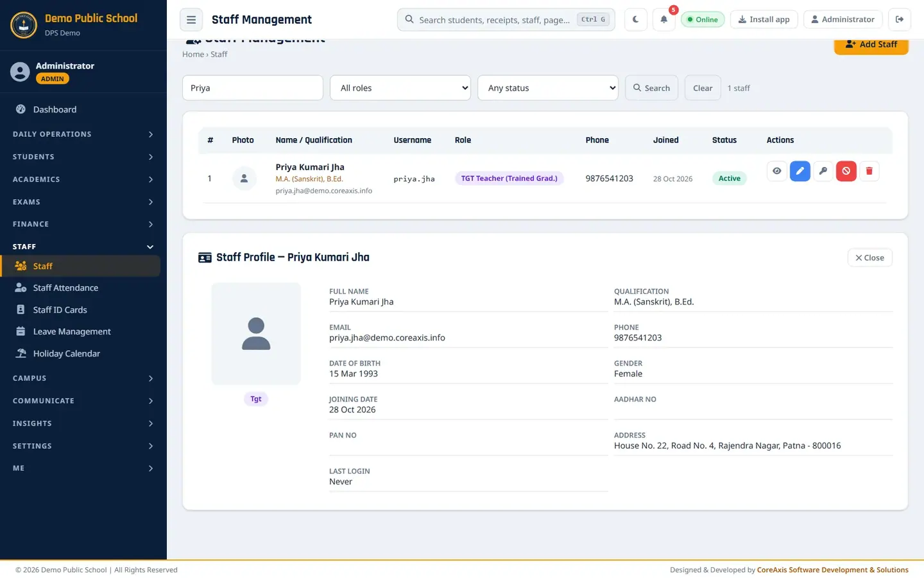Click the Demo Public School logo

(x=24, y=25)
